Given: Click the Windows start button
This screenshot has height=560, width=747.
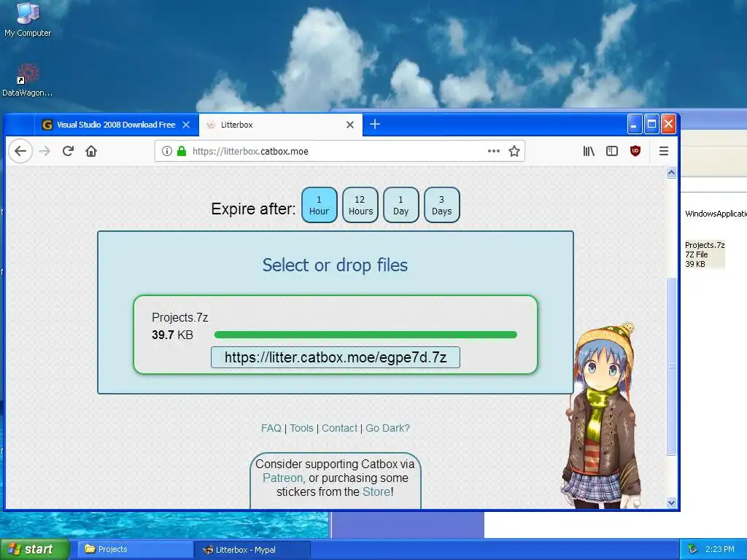Looking at the screenshot, I should point(34,549).
